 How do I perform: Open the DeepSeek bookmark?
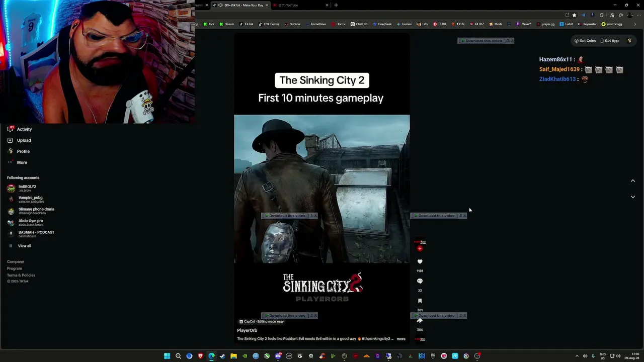(382, 24)
